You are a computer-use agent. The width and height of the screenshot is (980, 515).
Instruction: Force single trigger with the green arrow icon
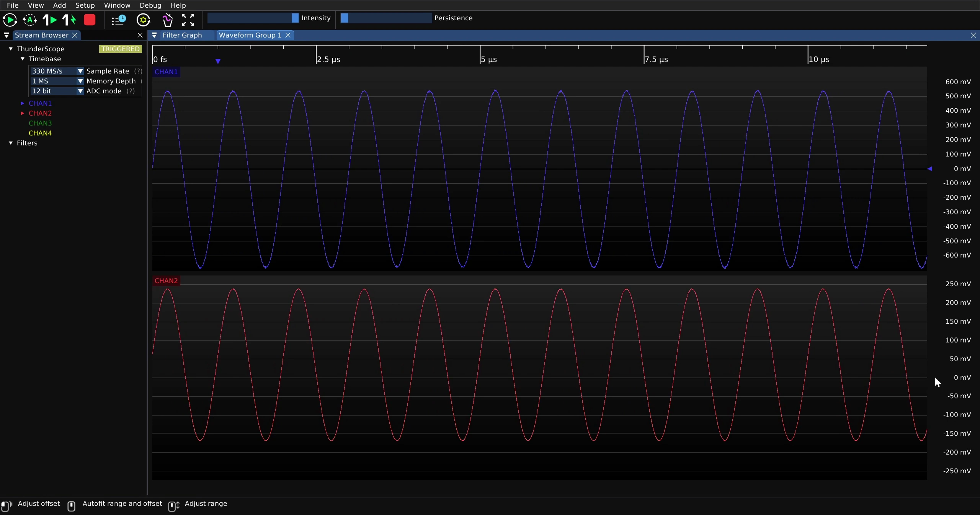pos(69,20)
